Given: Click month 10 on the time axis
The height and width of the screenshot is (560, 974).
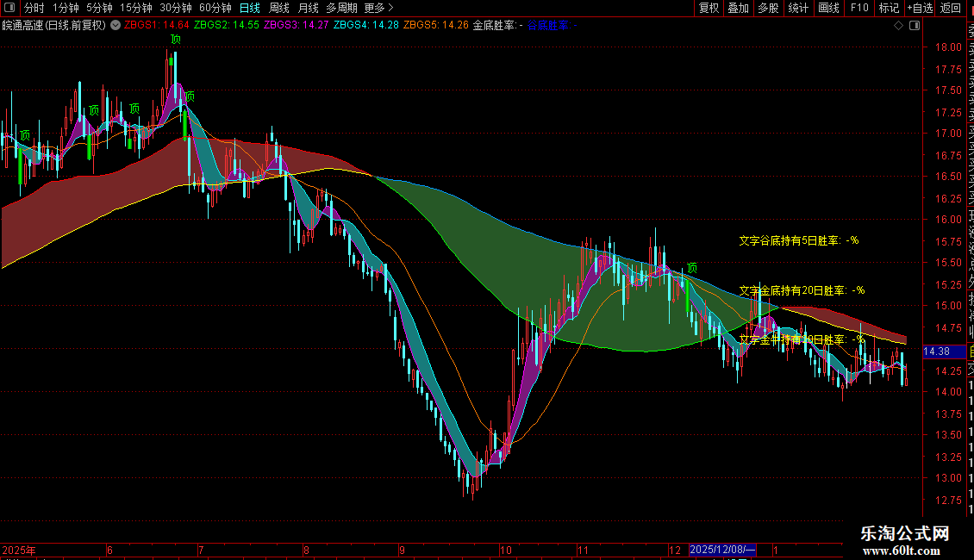Looking at the screenshot, I should [506, 550].
